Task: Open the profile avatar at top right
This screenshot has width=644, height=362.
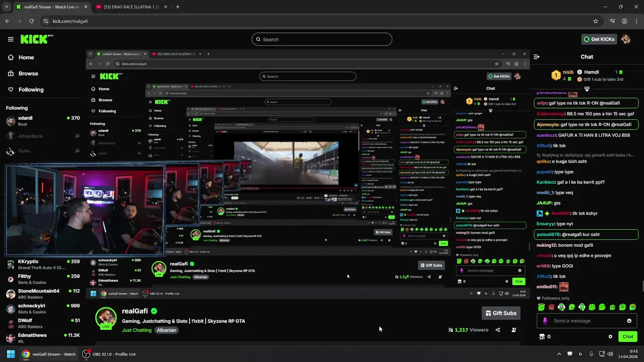Action: click(x=625, y=39)
